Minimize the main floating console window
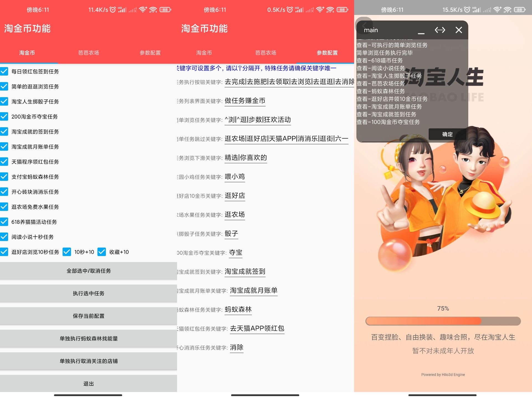 (421, 30)
